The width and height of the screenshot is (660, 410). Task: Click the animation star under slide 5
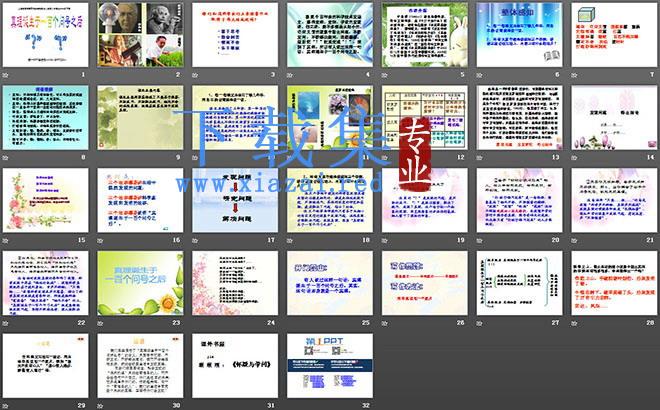(384, 75)
